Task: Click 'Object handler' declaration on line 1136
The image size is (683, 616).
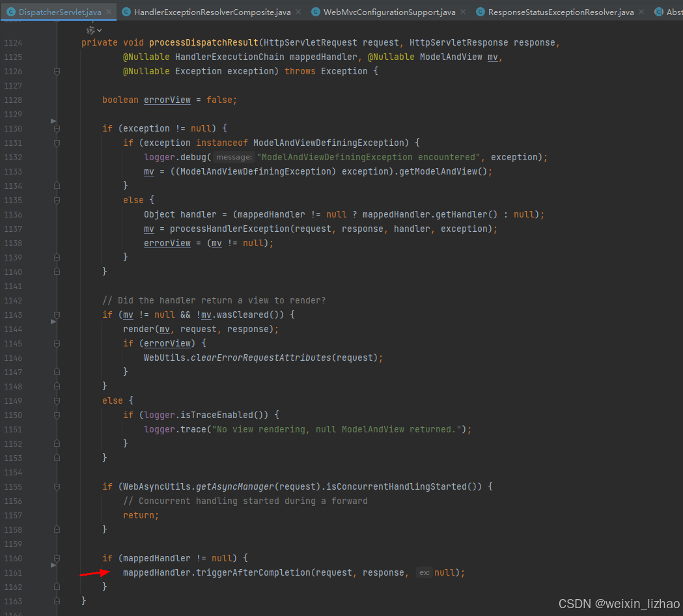Action: pyautogui.click(x=180, y=214)
